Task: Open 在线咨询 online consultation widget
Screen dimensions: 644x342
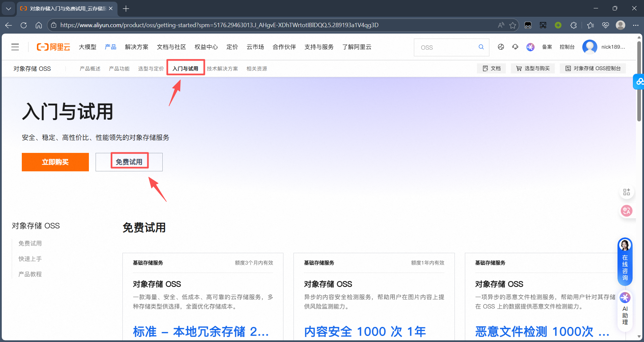Action: (625, 261)
